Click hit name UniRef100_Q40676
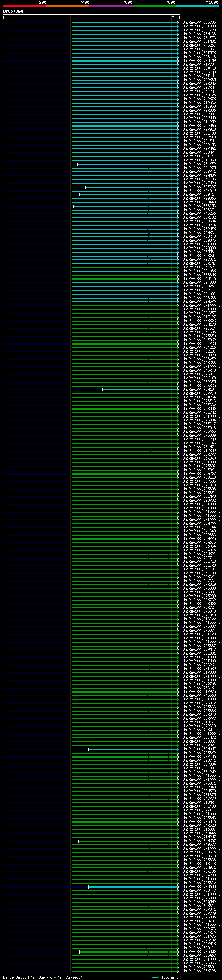The width and height of the screenshot is (222, 980). point(199,99)
